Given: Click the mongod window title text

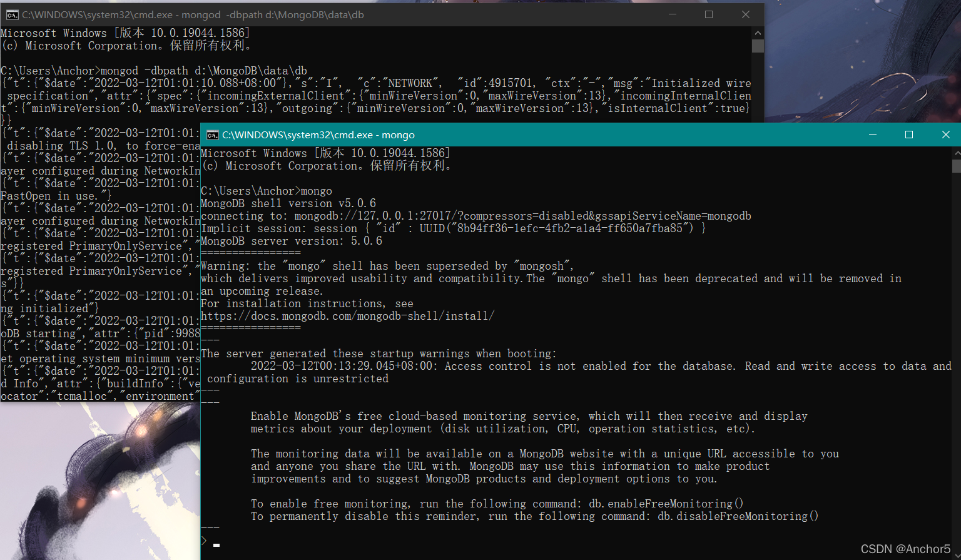Looking at the screenshot, I should tap(193, 15).
